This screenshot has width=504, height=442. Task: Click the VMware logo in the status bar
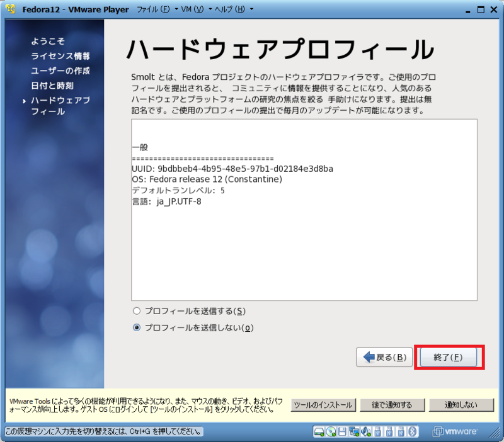pyautogui.click(x=454, y=433)
